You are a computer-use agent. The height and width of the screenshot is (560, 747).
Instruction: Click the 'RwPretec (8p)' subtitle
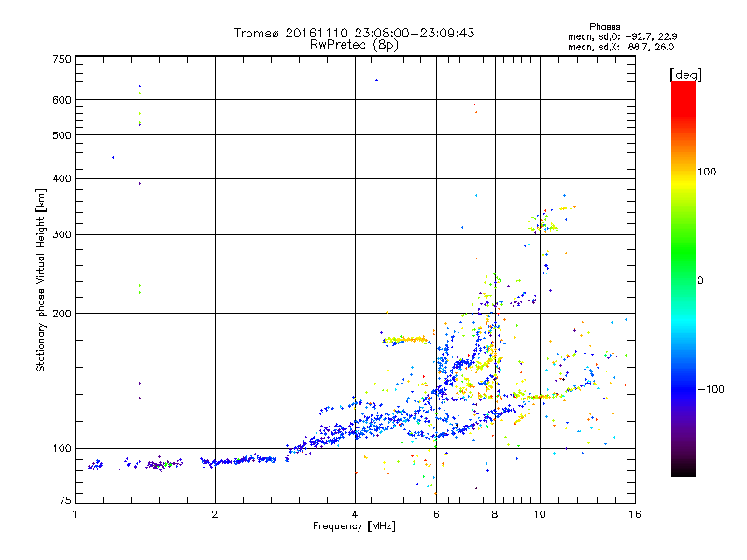point(354,45)
